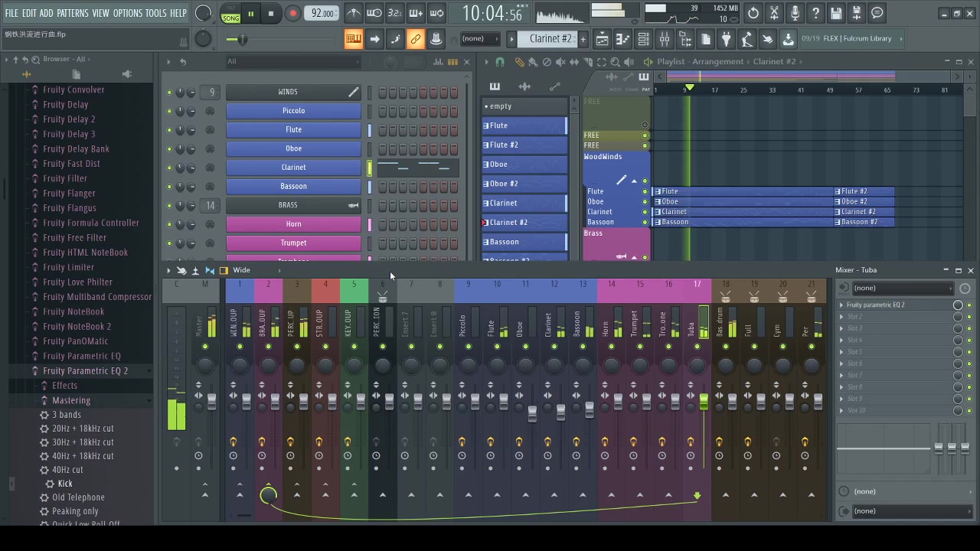980x551 pixels.
Task: Open the (none) snap dropdown in toolbar
Action: 480,39
